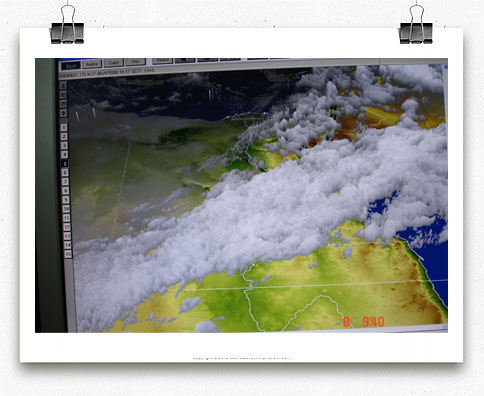Click the blue sea area on the map

click(430, 253)
